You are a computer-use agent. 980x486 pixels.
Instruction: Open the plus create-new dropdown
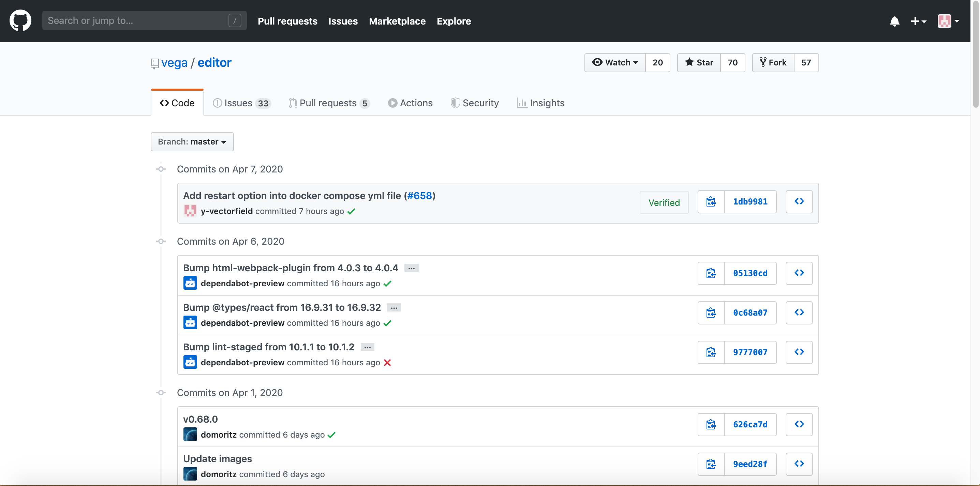coord(918,21)
